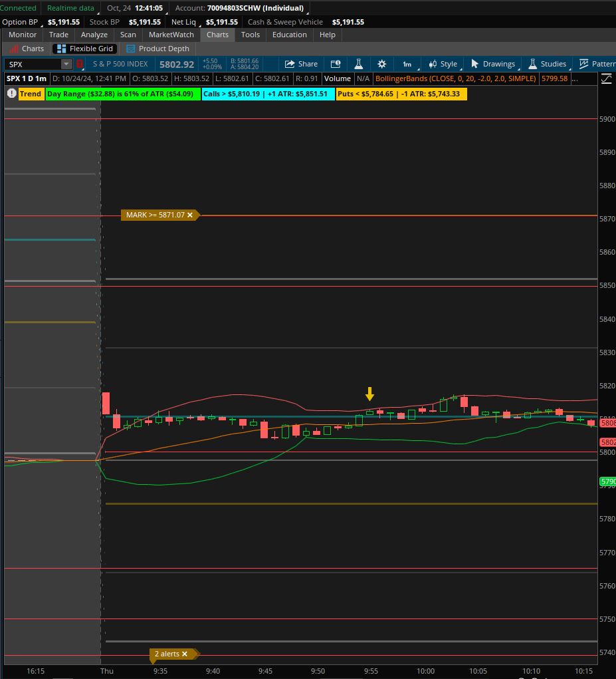Switch to Flexible Grid sub-tab
Image resolution: width=616 pixels, height=679 pixels.
[85, 49]
